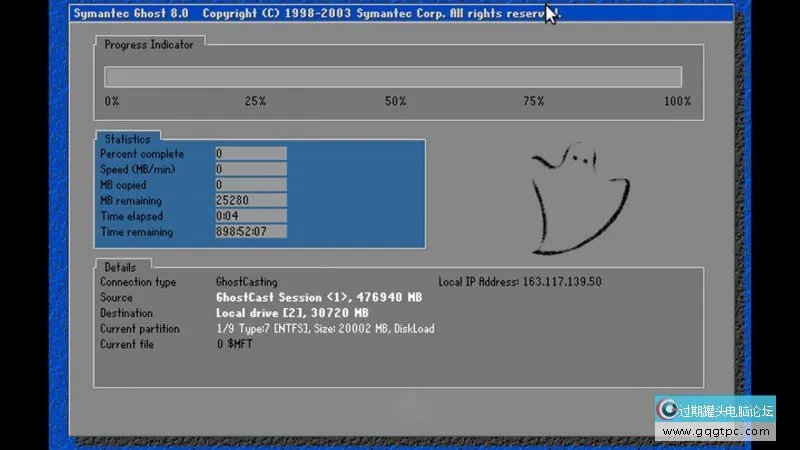
Task: Click the Percent complete label
Action: point(142,154)
